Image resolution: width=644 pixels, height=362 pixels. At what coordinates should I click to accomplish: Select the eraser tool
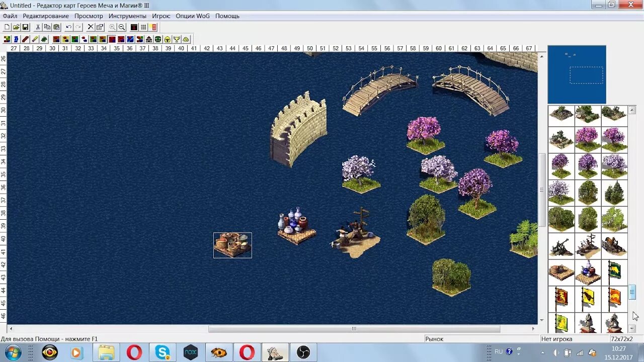click(x=35, y=39)
